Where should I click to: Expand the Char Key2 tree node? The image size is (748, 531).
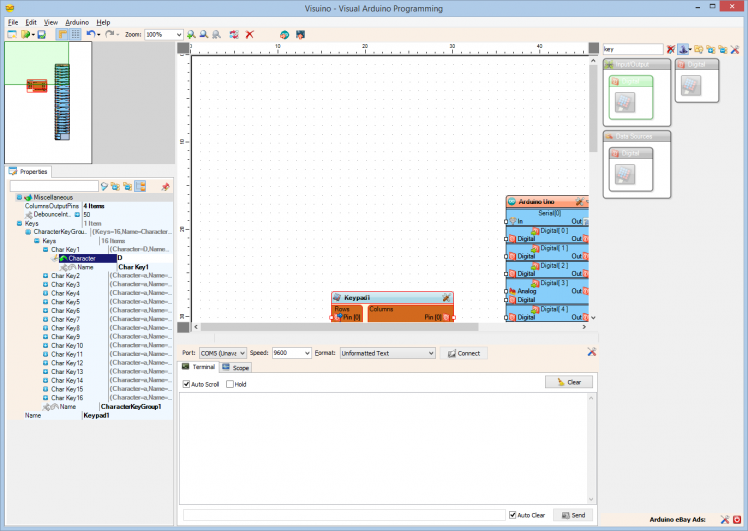click(45, 276)
